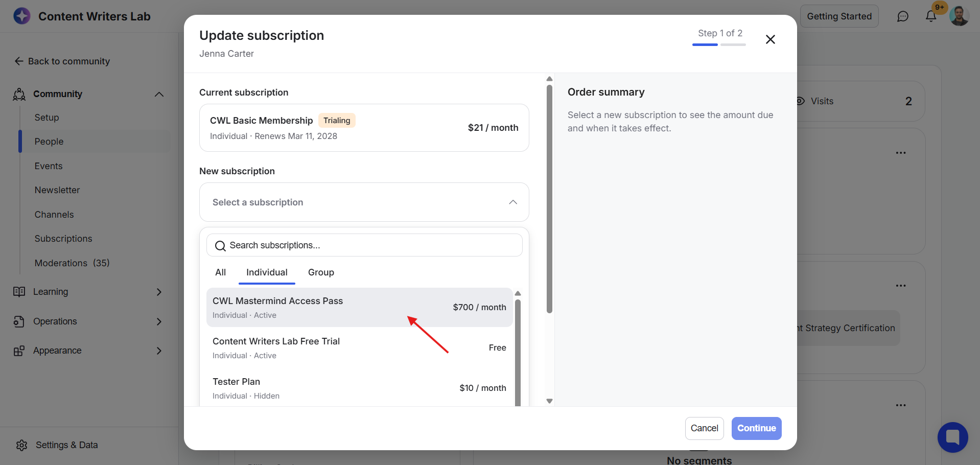Open the chat messages icon in header
Screen dimensions: 980x465
(903, 16)
